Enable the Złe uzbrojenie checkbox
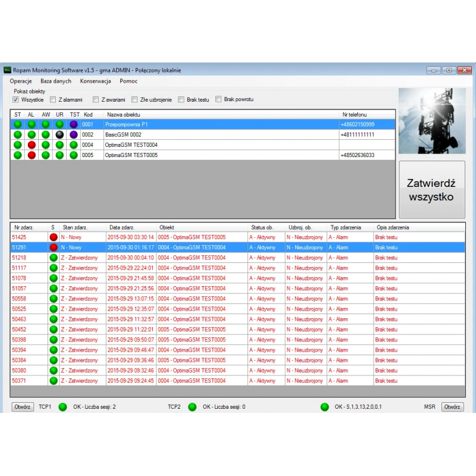Screen dimensions: 476x476 134,99
